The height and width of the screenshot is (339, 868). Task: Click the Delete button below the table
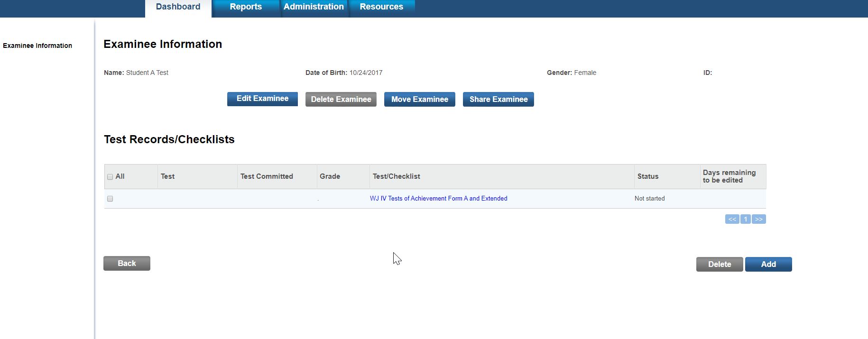click(720, 264)
